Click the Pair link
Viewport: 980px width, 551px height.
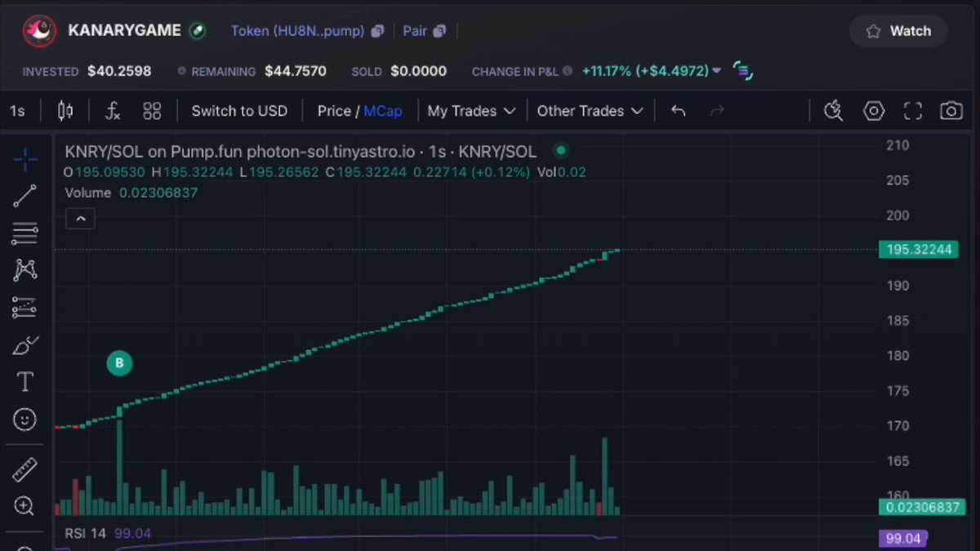pos(415,31)
